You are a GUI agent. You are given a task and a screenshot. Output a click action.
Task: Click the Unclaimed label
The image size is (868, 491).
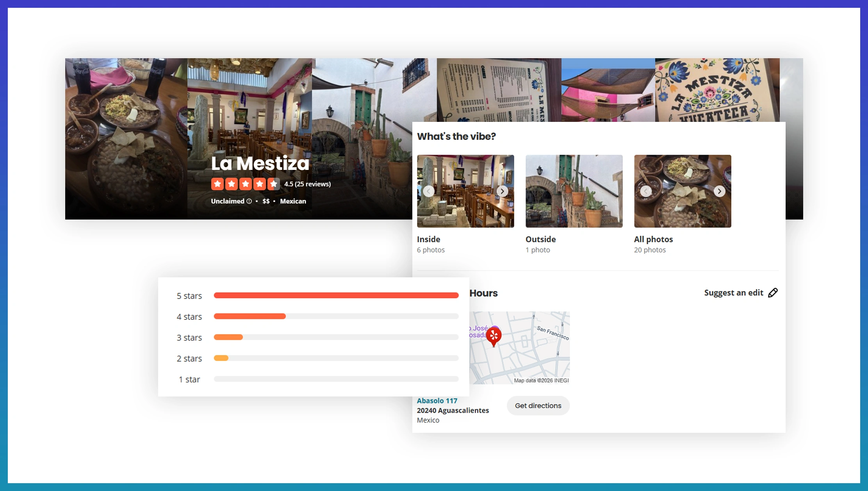[x=228, y=201]
